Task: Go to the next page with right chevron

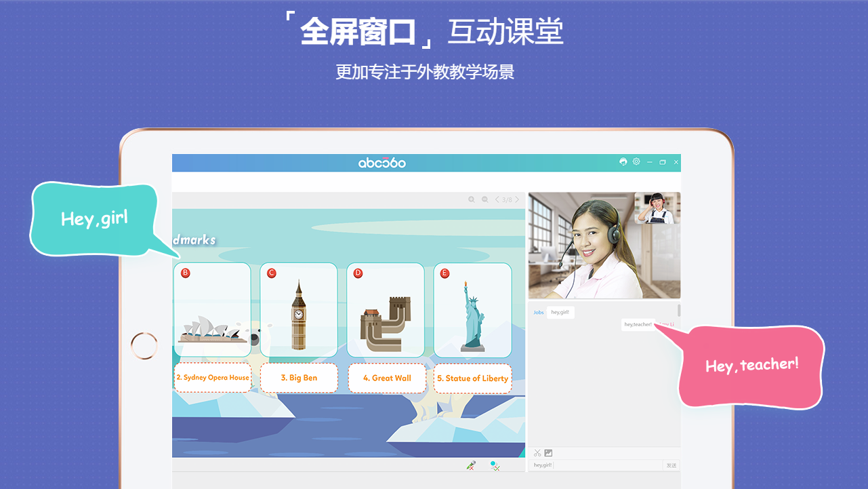Action: 517,199
